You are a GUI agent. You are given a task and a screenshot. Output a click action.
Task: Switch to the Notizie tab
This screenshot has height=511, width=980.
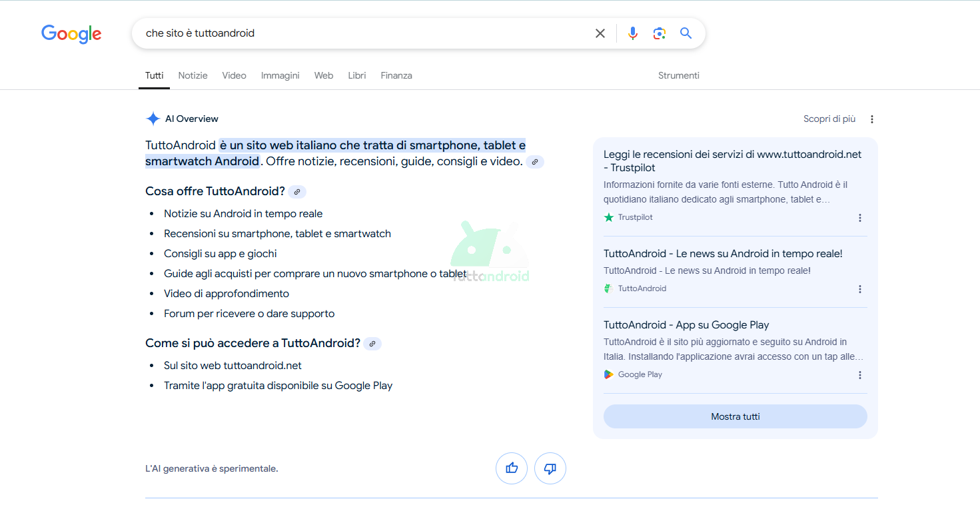tap(193, 75)
